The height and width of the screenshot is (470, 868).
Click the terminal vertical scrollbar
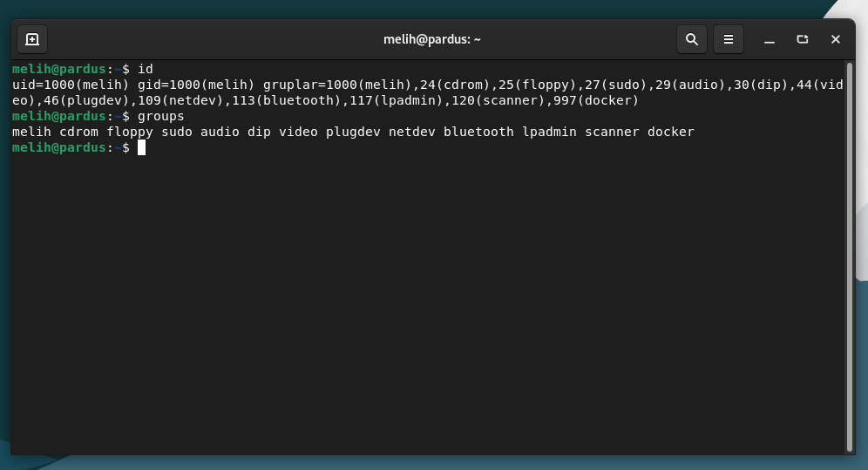pos(850,257)
